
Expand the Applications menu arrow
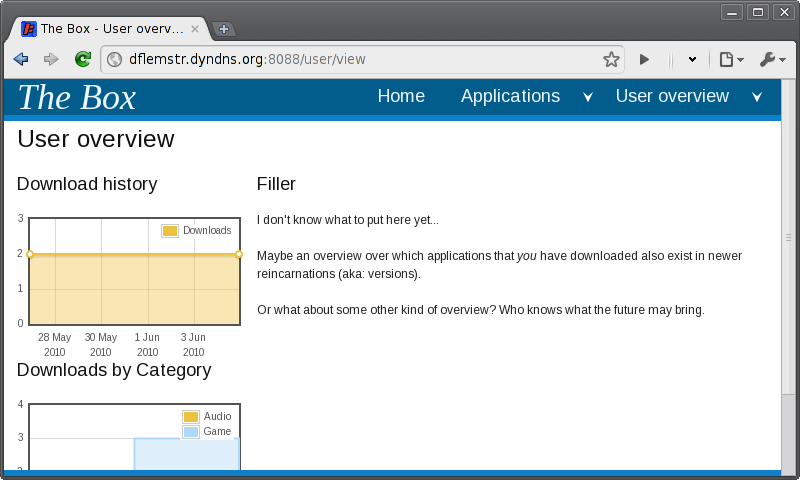click(588, 97)
